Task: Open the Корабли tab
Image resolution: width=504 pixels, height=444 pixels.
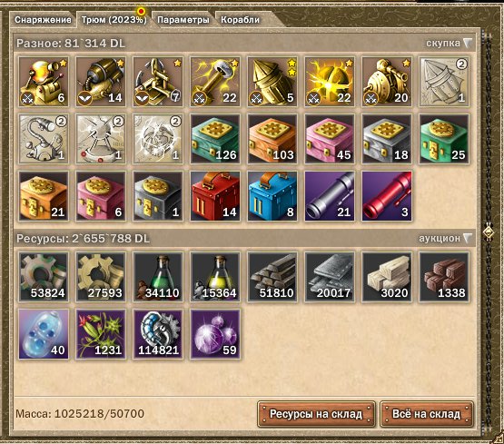Action: point(241,20)
